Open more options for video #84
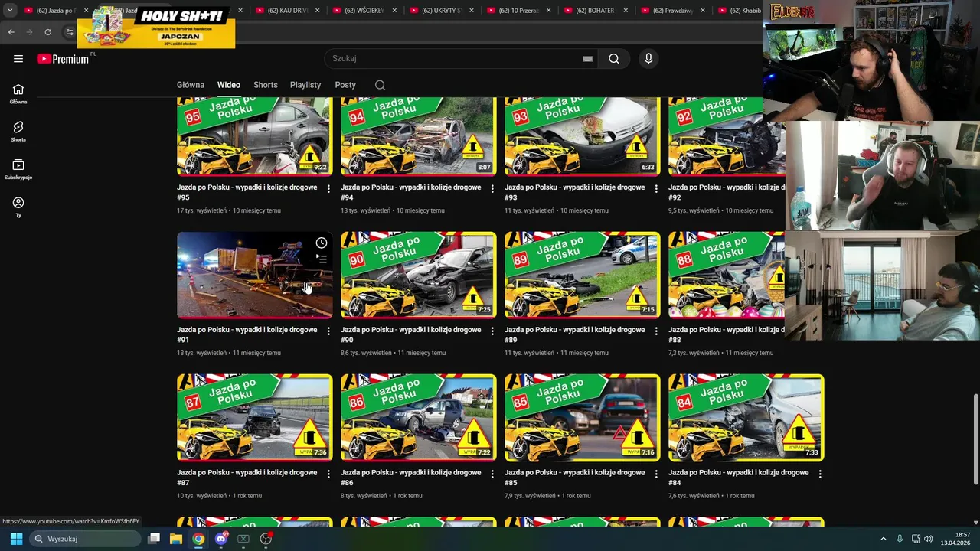This screenshot has width=980, height=551. (x=820, y=474)
